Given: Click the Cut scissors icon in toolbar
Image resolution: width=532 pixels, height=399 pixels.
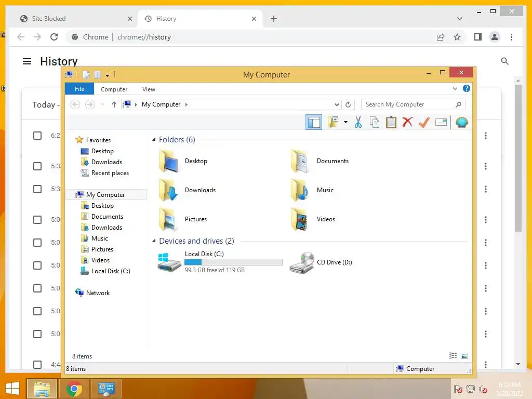Looking at the screenshot, I should pyautogui.click(x=358, y=122).
